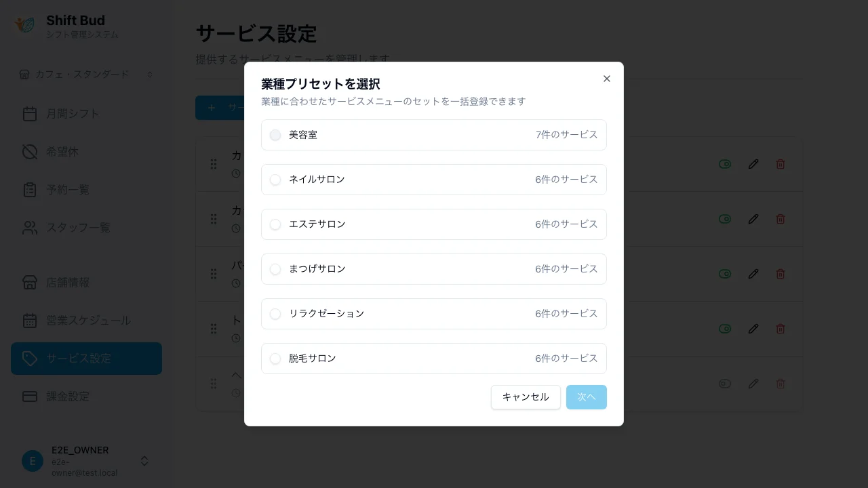Click the スタッフ一覧 people icon
868x488 pixels.
[x=30, y=228]
